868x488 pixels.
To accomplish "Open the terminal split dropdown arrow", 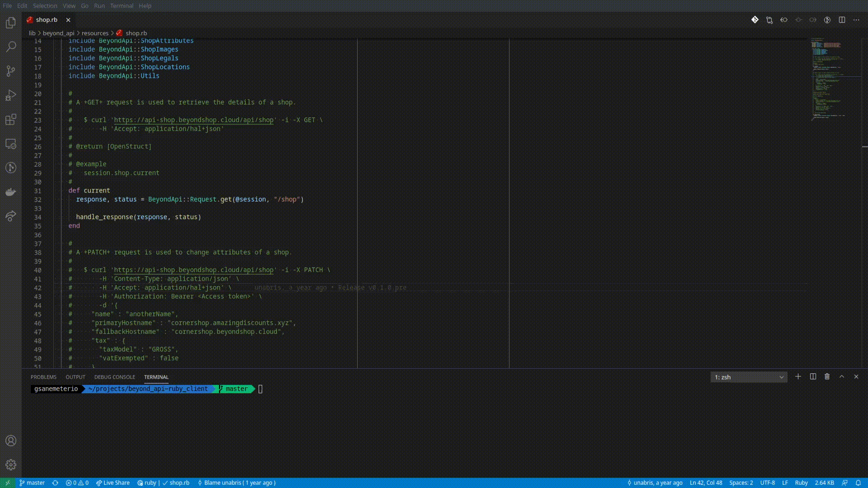I will pyautogui.click(x=780, y=376).
